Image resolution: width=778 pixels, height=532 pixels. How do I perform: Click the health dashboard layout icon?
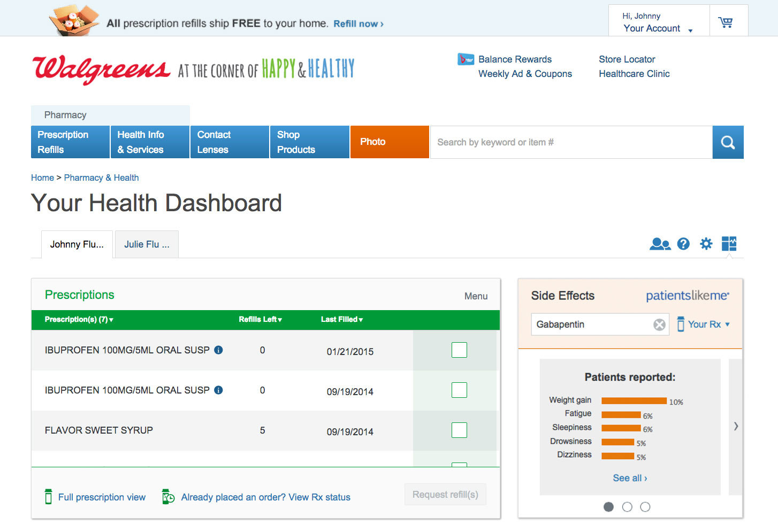click(728, 244)
